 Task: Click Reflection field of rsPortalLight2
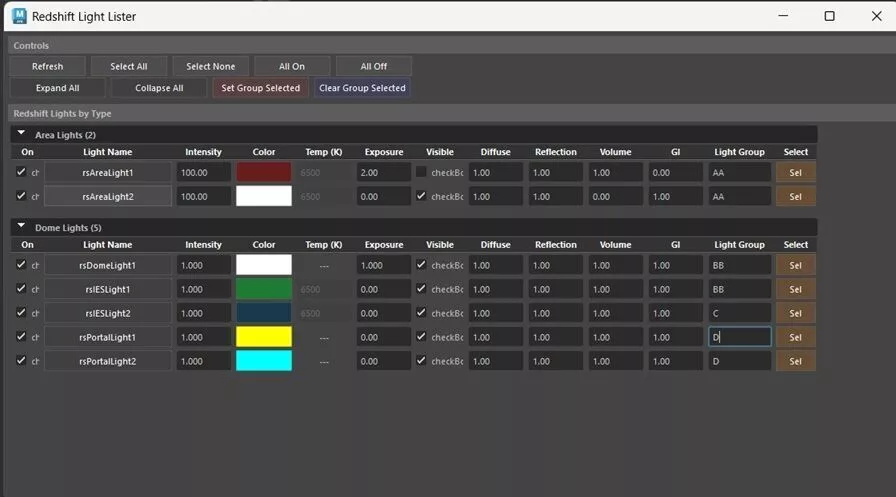pos(555,361)
